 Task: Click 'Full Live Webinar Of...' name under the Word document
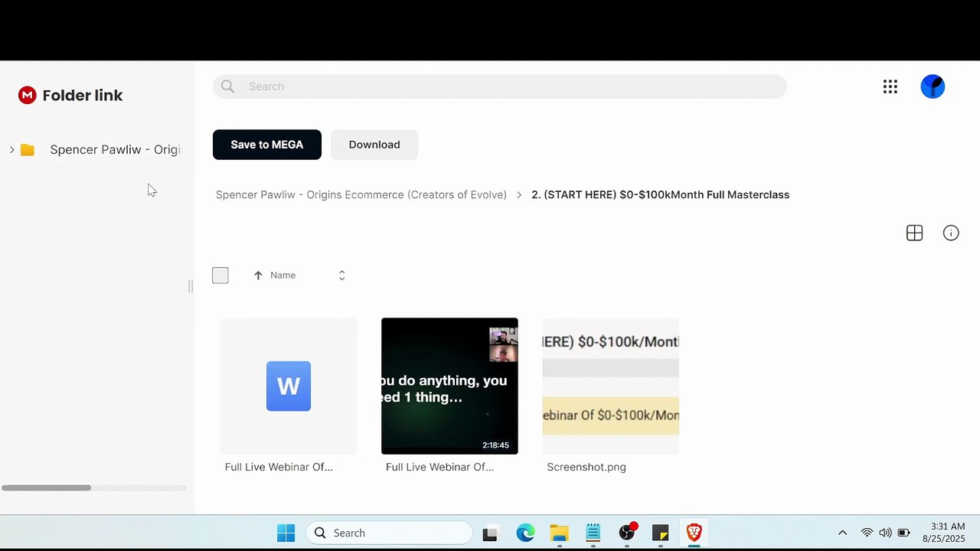(x=279, y=467)
